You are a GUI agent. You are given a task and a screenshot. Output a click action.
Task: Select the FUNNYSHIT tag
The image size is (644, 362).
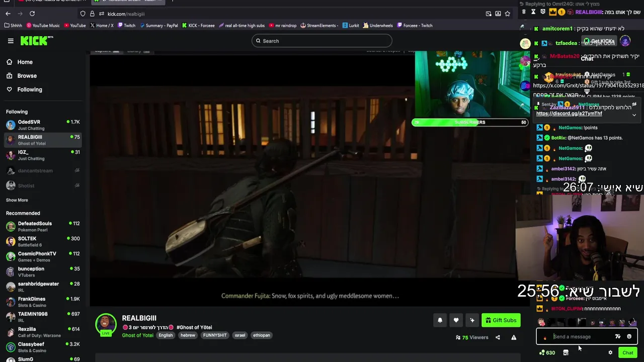point(215,335)
